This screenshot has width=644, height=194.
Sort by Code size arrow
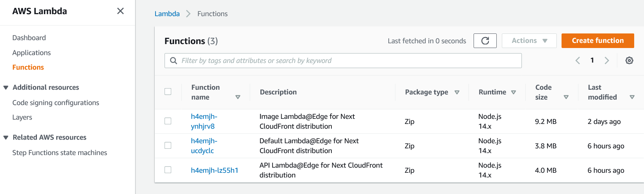[x=566, y=97]
